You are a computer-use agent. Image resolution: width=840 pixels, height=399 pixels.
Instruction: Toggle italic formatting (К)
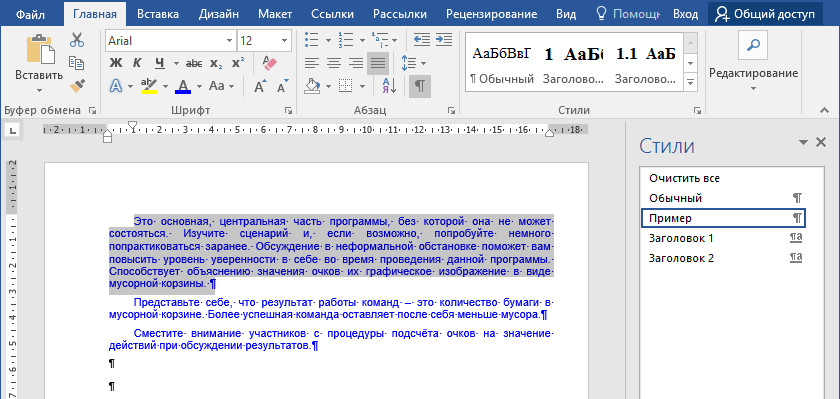tap(137, 63)
